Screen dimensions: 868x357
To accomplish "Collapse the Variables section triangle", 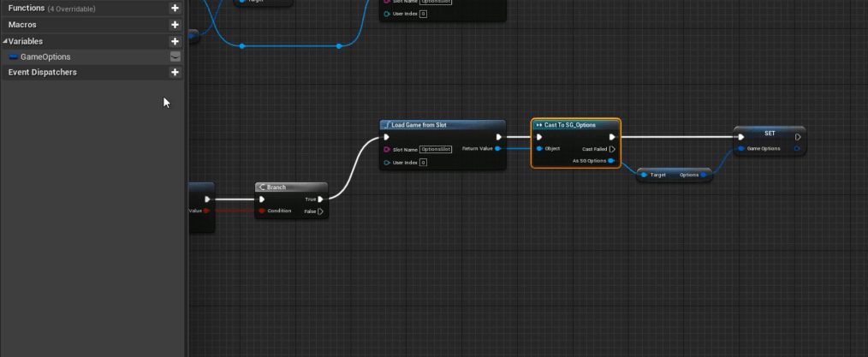I will [x=5, y=41].
